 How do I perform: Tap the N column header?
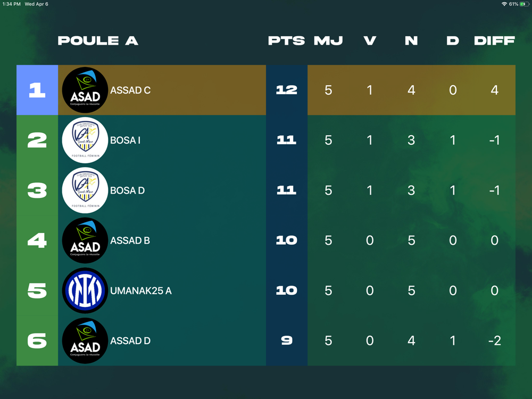(411, 41)
